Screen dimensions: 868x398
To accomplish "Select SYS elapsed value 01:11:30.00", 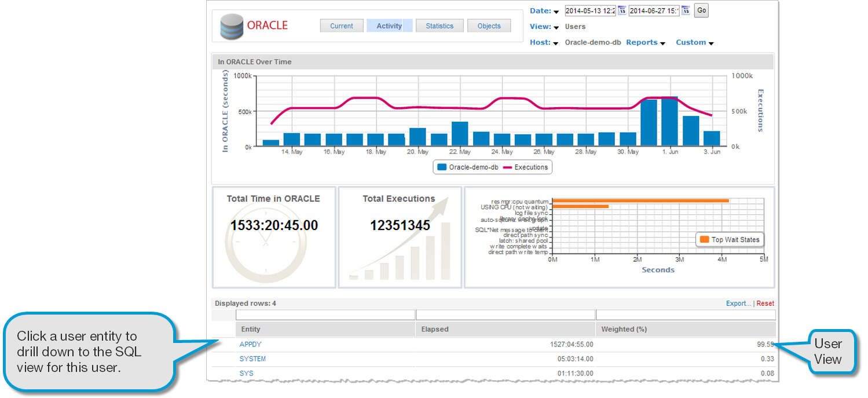I will (576, 373).
